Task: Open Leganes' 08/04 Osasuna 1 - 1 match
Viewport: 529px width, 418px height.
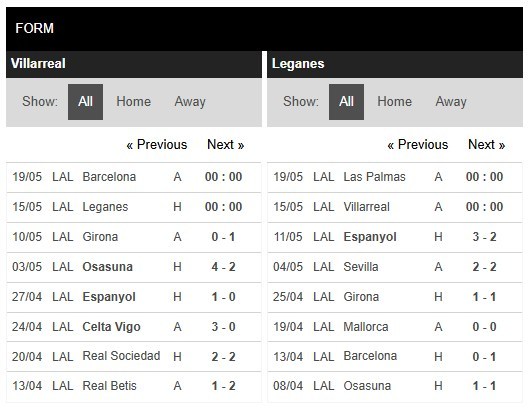Action: (395, 386)
